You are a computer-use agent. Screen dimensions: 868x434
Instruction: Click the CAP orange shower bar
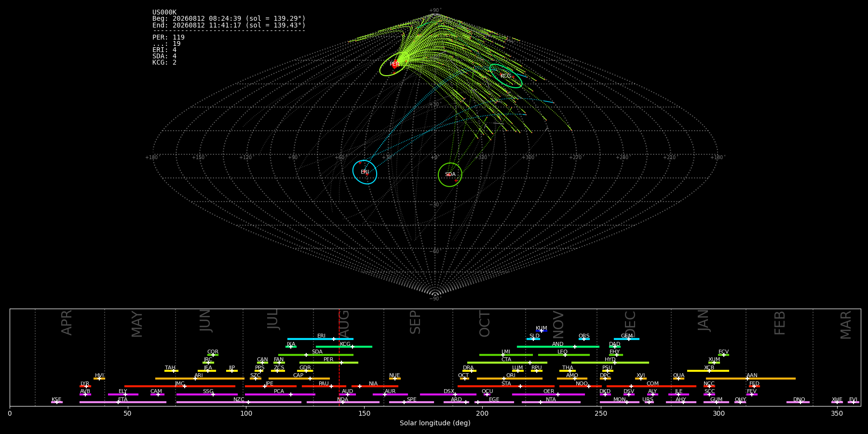pos(299,379)
